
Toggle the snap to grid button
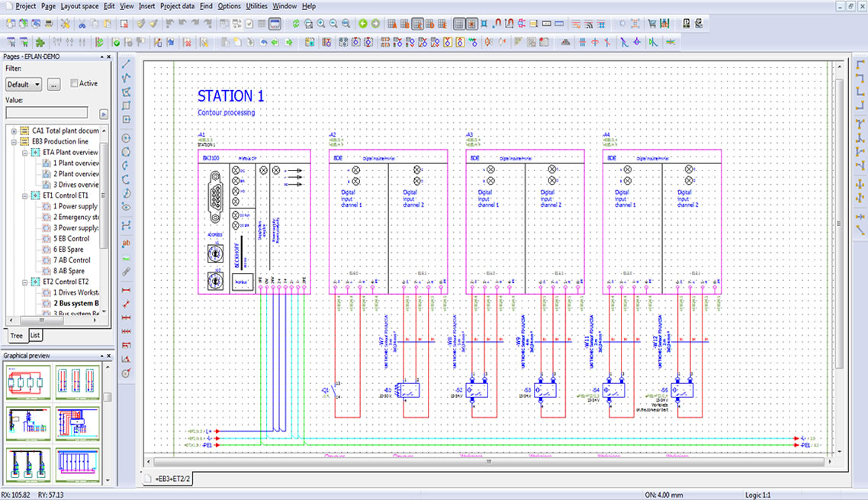471,24
